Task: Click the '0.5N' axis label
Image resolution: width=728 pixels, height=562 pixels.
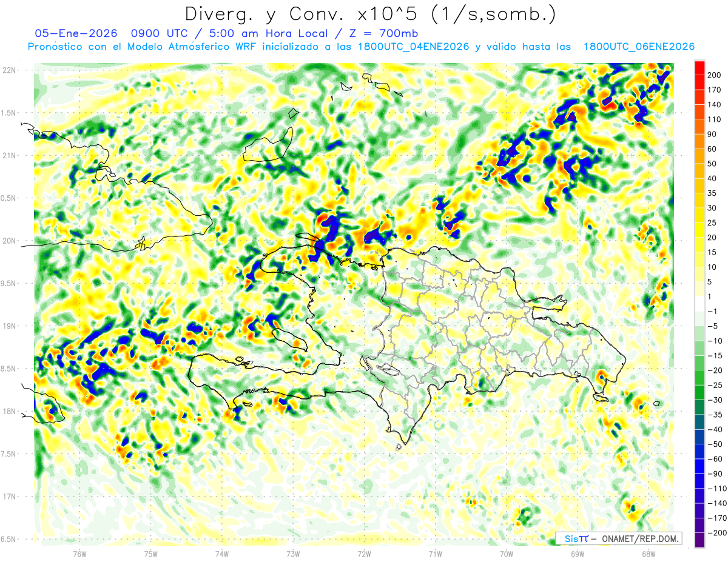Action: 9,198
